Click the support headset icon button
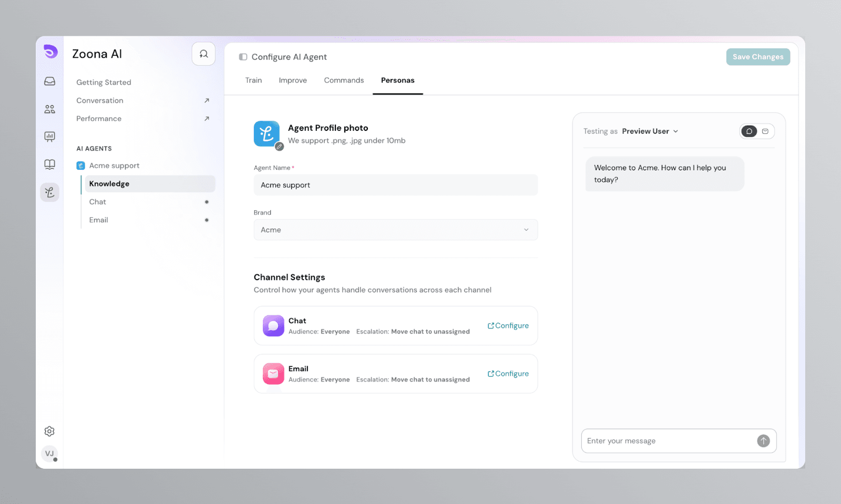The height and width of the screenshot is (504, 841). (x=203, y=54)
